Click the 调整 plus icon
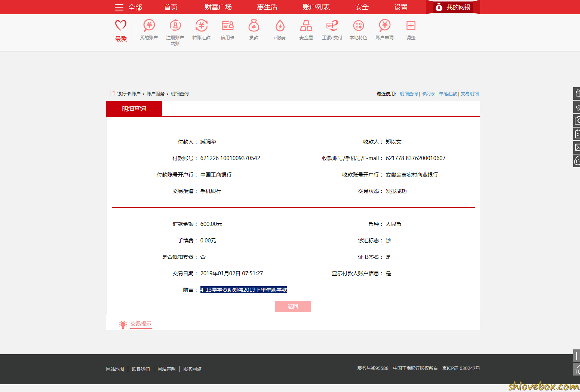This screenshot has width=580, height=392. pyautogui.click(x=411, y=25)
